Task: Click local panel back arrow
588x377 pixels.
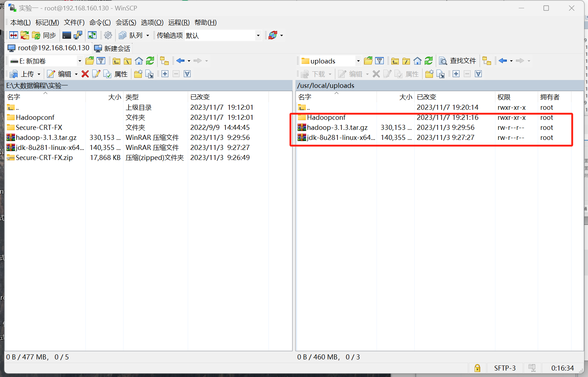Action: pos(181,61)
